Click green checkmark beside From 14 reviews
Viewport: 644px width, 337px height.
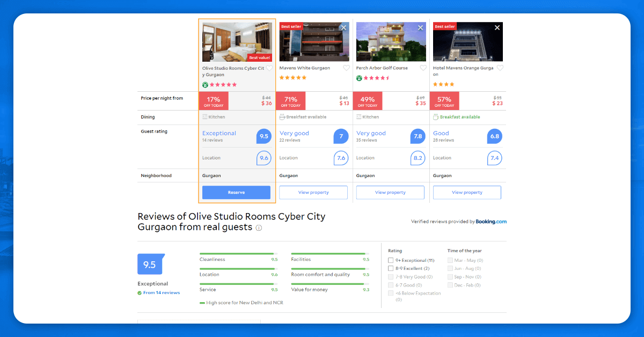pyautogui.click(x=140, y=293)
